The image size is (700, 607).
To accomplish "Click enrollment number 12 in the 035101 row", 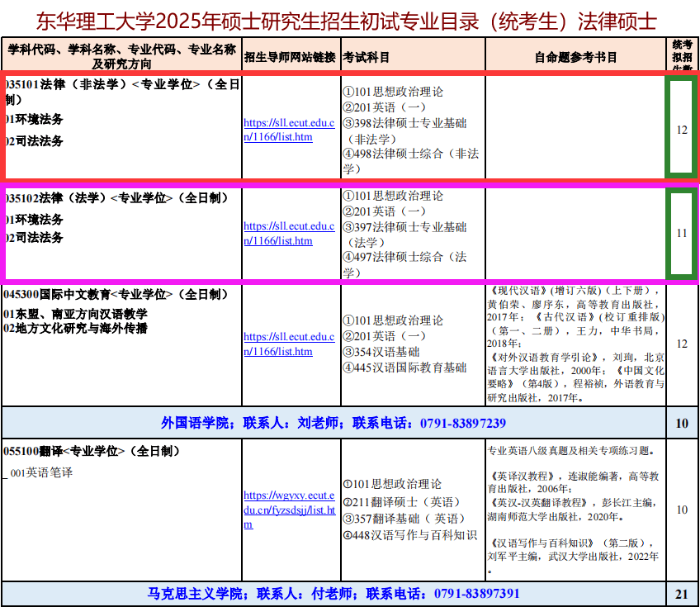I will coord(682,130).
